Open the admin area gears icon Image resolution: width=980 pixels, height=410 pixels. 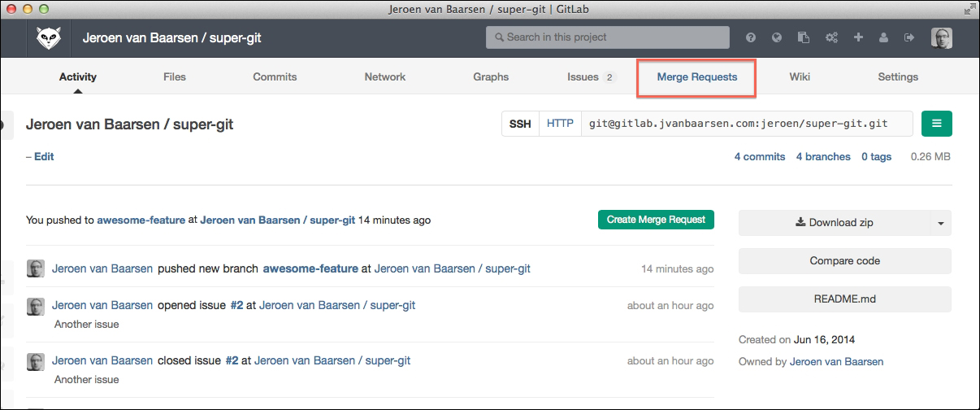[x=831, y=37]
